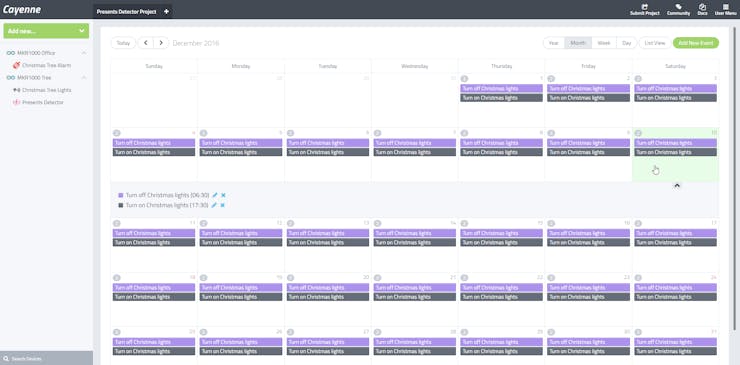This screenshot has width=740, height=365.
Task: Click the Search Devices input field
Action: click(46, 358)
